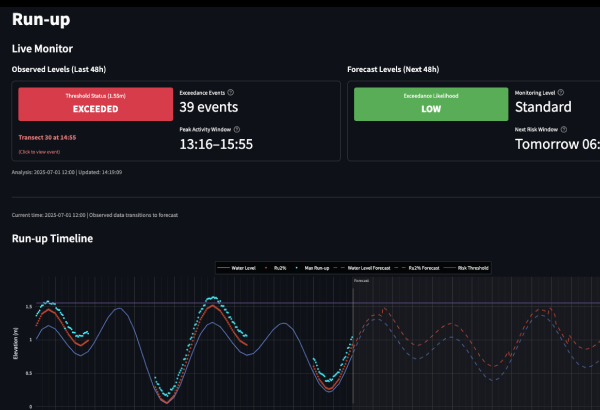Click the Forecast vertical marker line

coord(353,345)
